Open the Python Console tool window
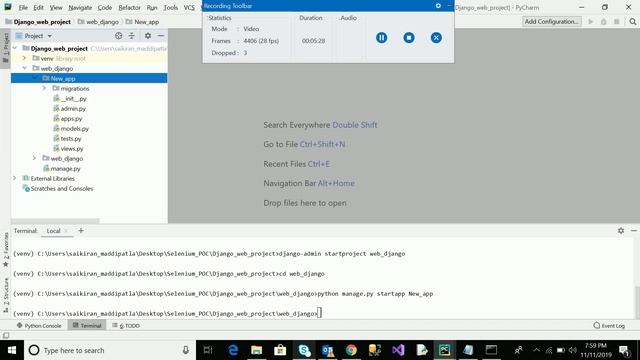Viewport: 640px width, 360px height. tap(39, 326)
